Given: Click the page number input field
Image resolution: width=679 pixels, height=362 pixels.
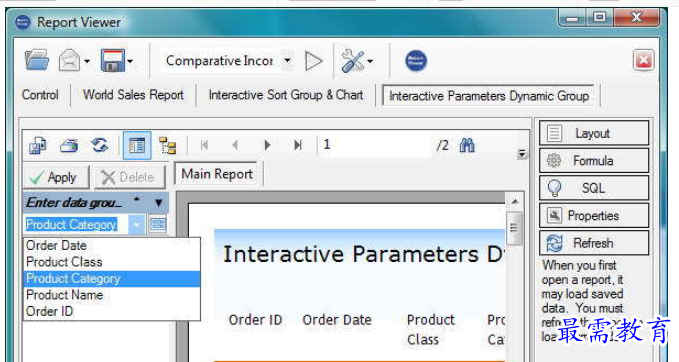Looking at the screenshot, I should click(375, 145).
